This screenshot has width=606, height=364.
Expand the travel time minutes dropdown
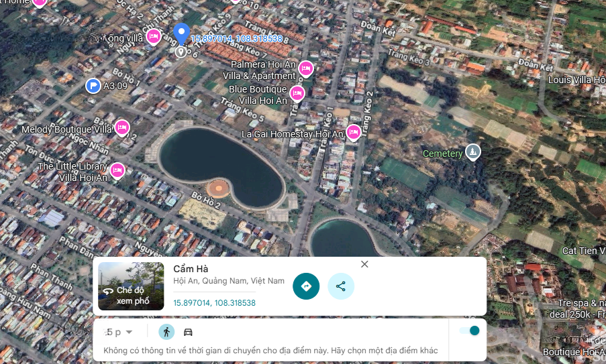coord(119,332)
